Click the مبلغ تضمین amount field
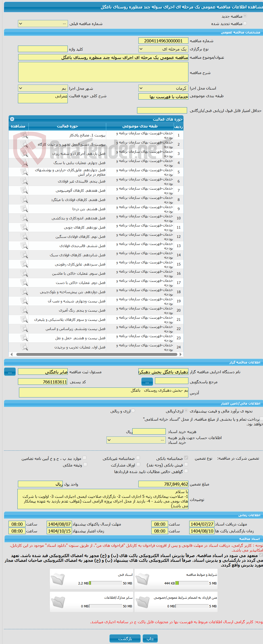The height and width of the screenshot is (644, 263). click(x=163, y=484)
